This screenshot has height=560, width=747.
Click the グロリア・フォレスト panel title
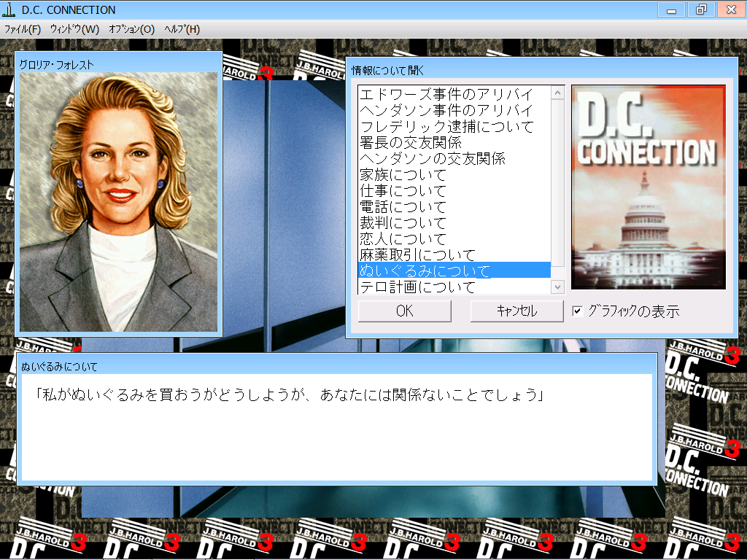click(x=56, y=65)
